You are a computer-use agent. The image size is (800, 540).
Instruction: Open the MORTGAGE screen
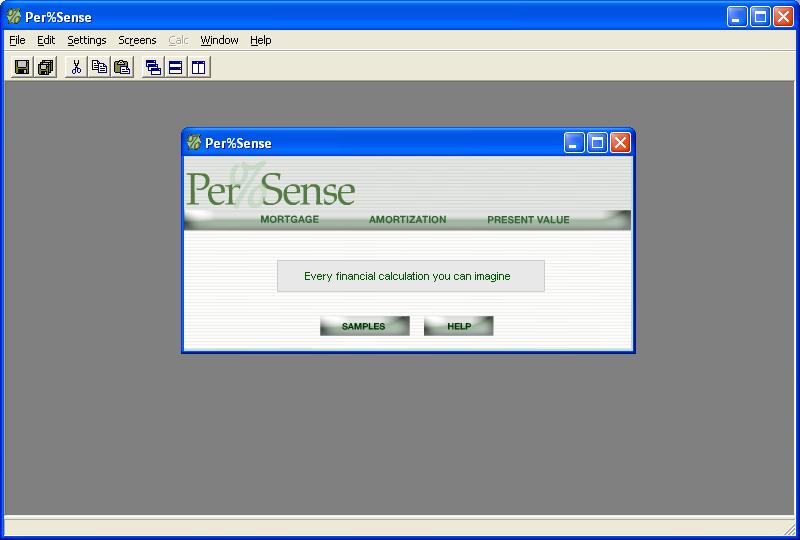[x=289, y=219]
